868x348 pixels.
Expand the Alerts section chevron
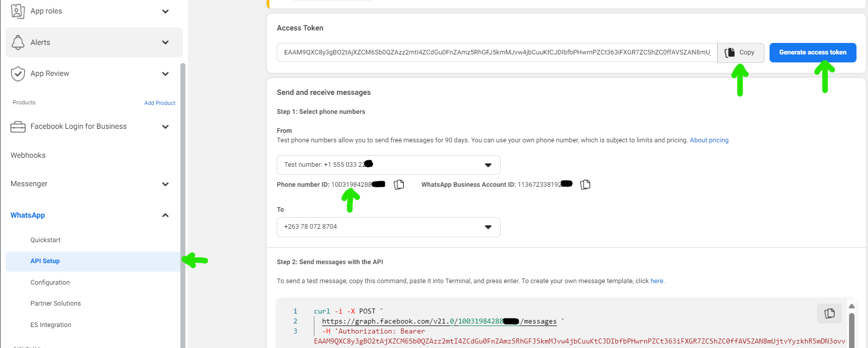pyautogui.click(x=165, y=42)
